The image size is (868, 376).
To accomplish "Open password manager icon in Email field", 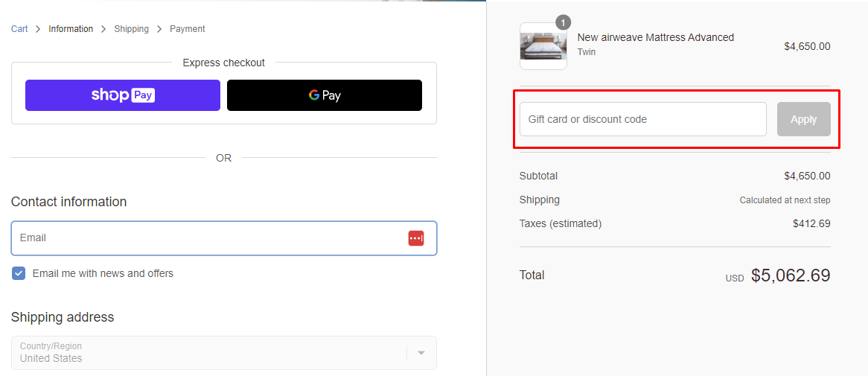I will pos(416,238).
